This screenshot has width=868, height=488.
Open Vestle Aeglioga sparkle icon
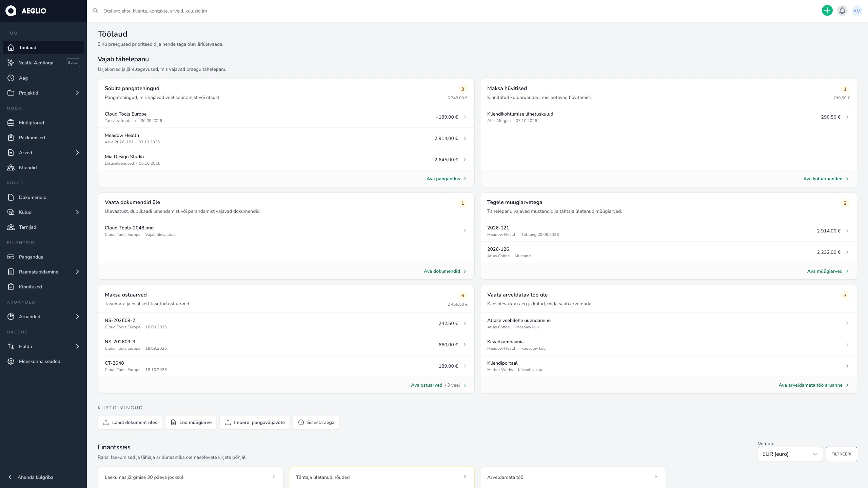(x=11, y=63)
